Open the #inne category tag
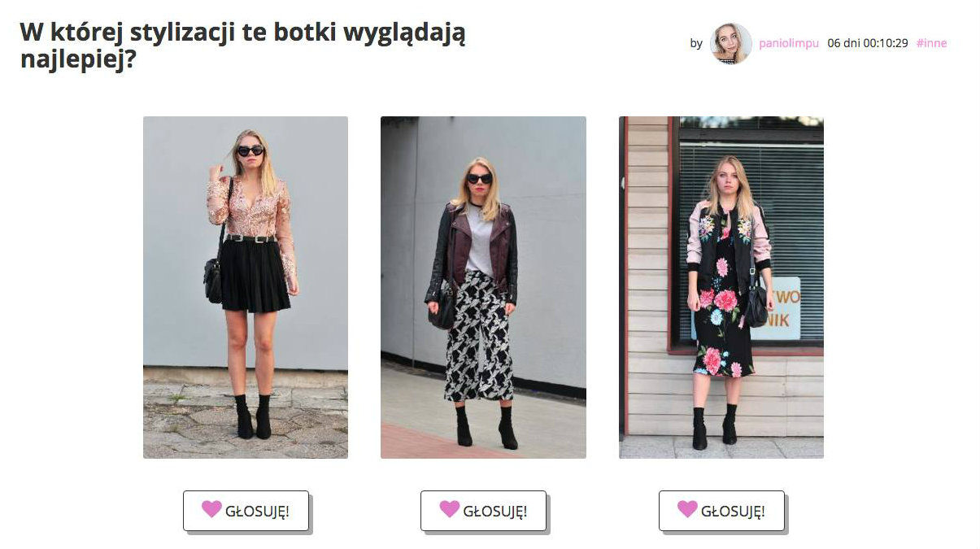This screenshot has height=549, width=980. click(x=931, y=43)
